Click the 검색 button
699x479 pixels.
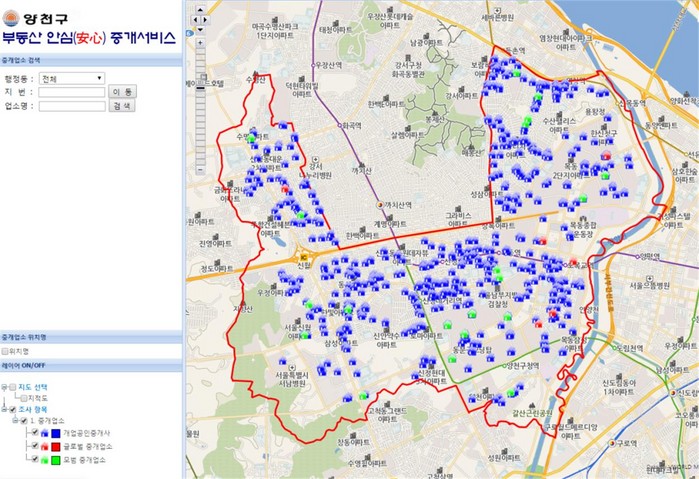tap(122, 105)
